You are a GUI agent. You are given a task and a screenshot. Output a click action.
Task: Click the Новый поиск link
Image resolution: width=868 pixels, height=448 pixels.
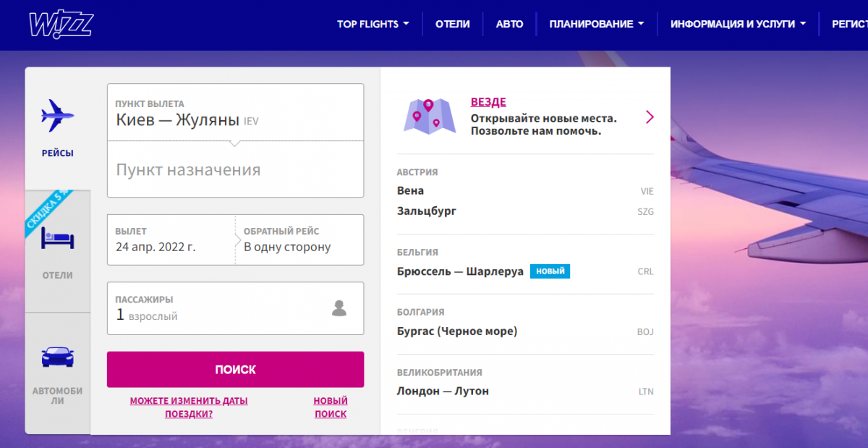(331, 407)
